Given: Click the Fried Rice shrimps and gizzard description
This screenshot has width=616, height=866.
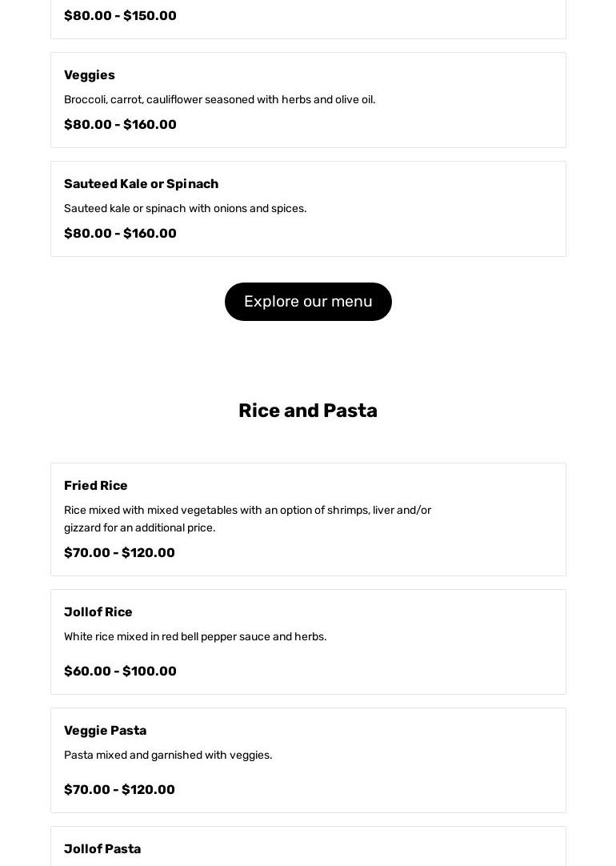Looking at the screenshot, I should pyautogui.click(x=247, y=519).
